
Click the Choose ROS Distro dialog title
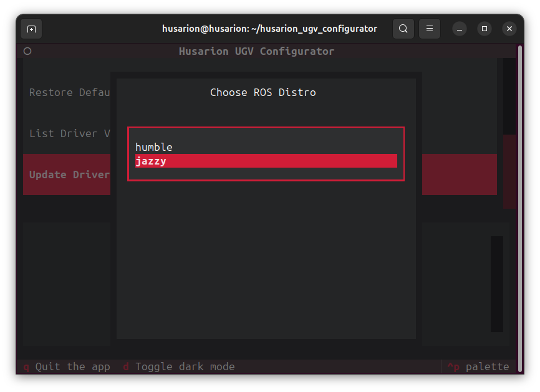pyautogui.click(x=263, y=92)
